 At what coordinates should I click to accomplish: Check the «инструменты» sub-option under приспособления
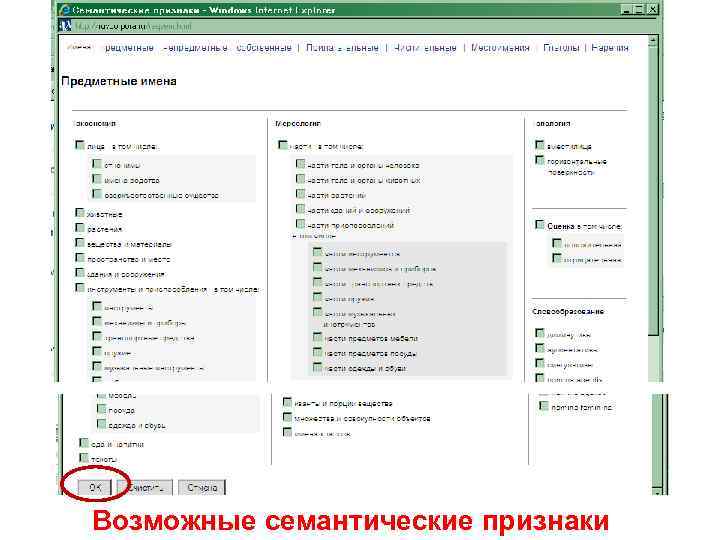[97, 306]
